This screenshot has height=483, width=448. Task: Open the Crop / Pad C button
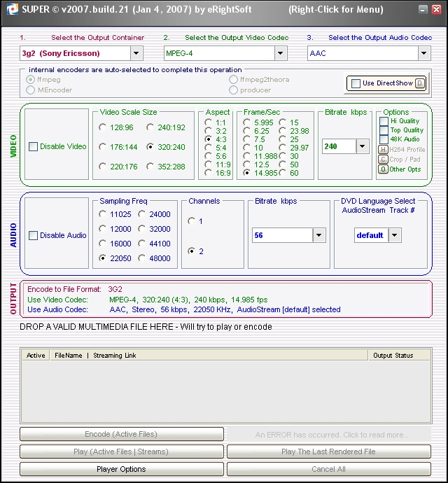pyautogui.click(x=383, y=160)
